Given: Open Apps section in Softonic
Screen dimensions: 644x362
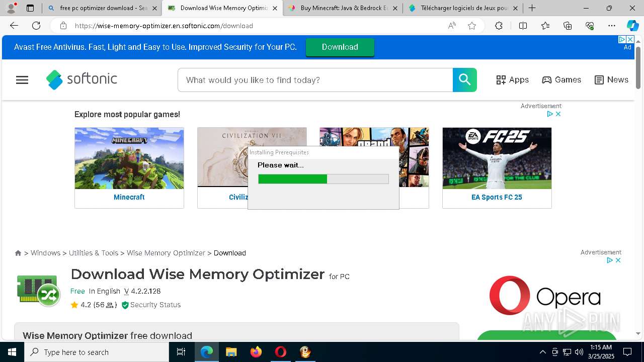Looking at the screenshot, I should 512,80.
